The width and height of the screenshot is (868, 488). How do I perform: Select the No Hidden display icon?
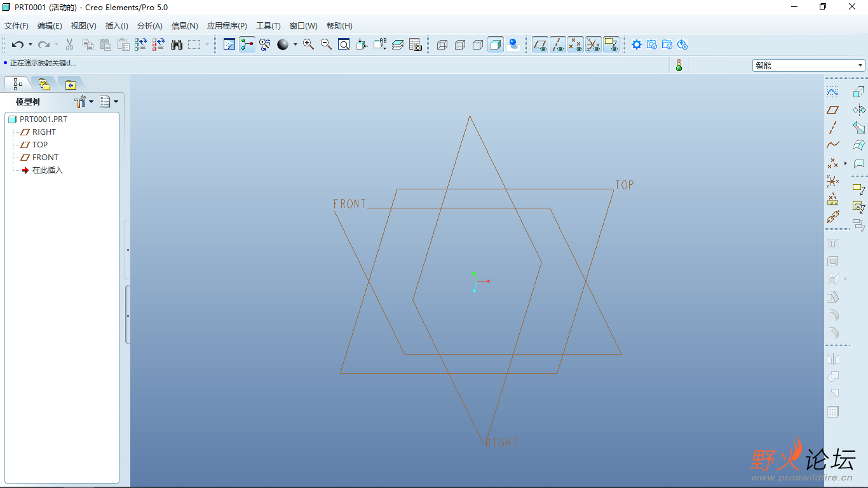(478, 44)
